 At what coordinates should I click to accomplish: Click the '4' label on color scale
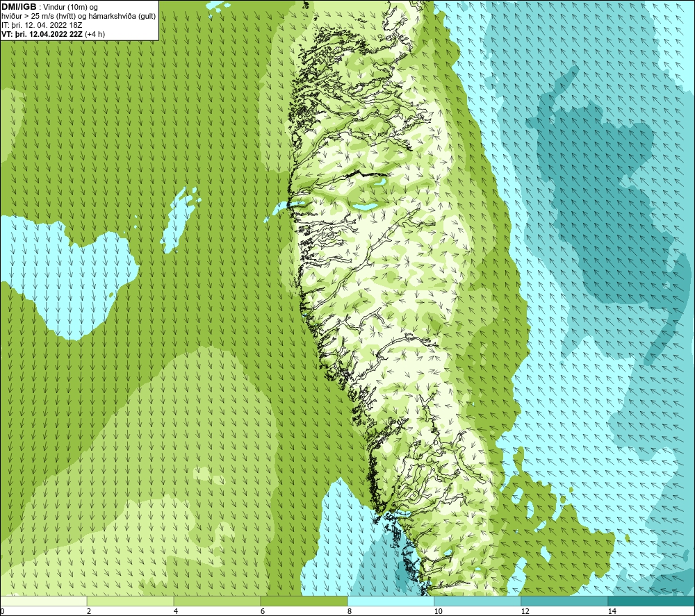(176, 611)
